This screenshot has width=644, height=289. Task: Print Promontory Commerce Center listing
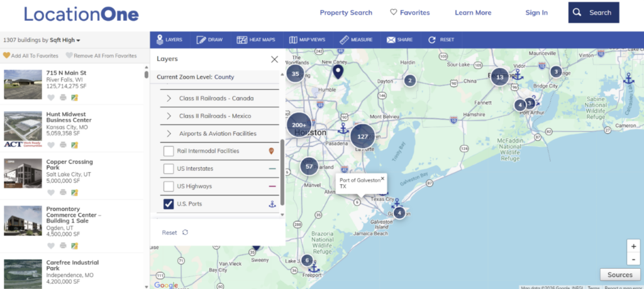click(x=63, y=246)
